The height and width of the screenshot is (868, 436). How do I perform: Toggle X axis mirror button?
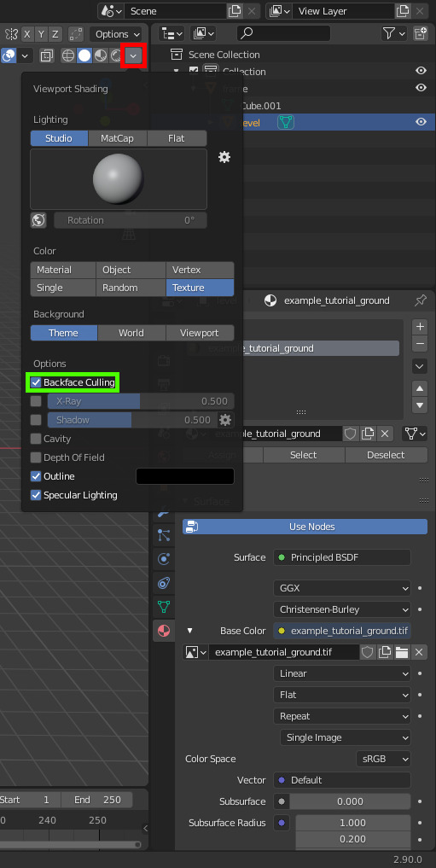[26, 34]
